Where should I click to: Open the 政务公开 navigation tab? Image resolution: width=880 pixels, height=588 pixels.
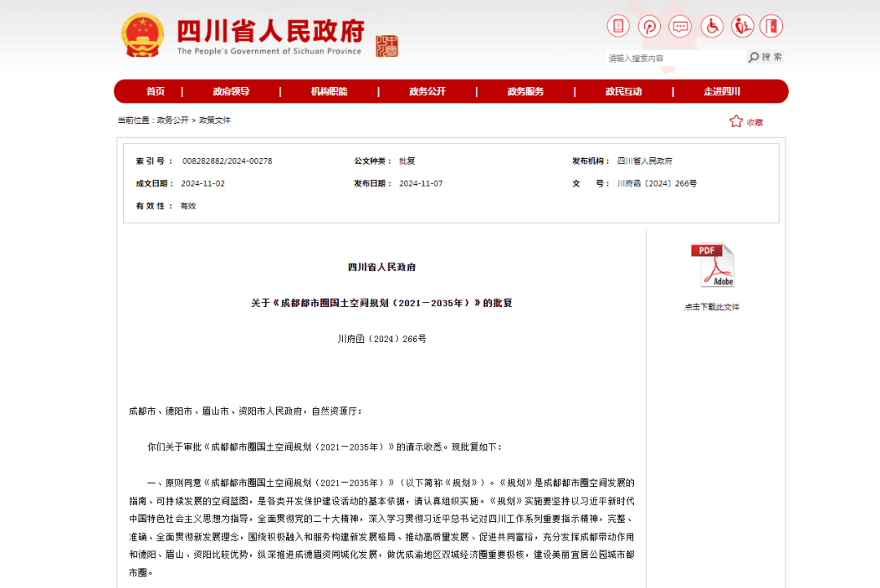[x=428, y=91]
